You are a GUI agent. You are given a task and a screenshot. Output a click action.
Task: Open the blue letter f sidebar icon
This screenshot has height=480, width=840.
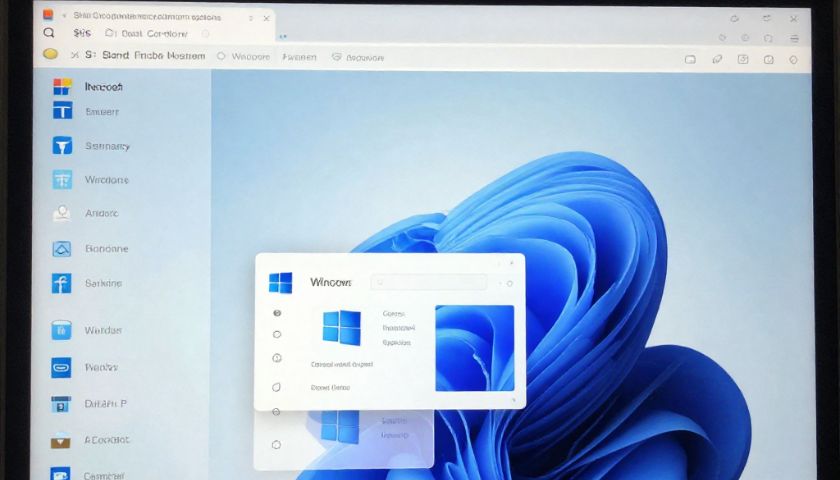pyautogui.click(x=61, y=283)
